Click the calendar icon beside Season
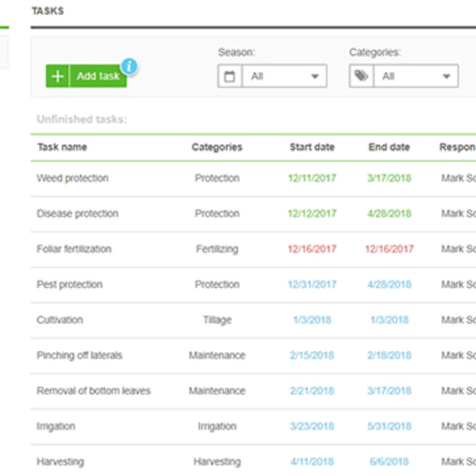Image resolution: width=476 pixels, height=476 pixels. (230, 76)
